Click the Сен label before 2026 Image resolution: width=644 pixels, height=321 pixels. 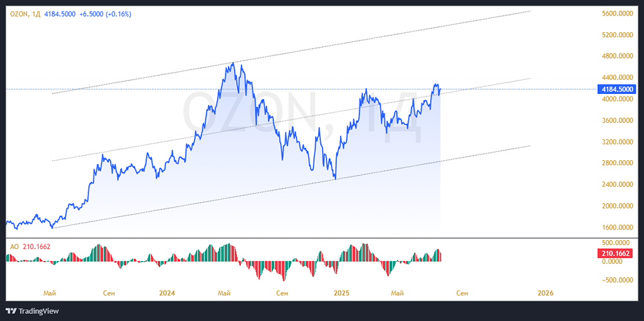(x=462, y=293)
